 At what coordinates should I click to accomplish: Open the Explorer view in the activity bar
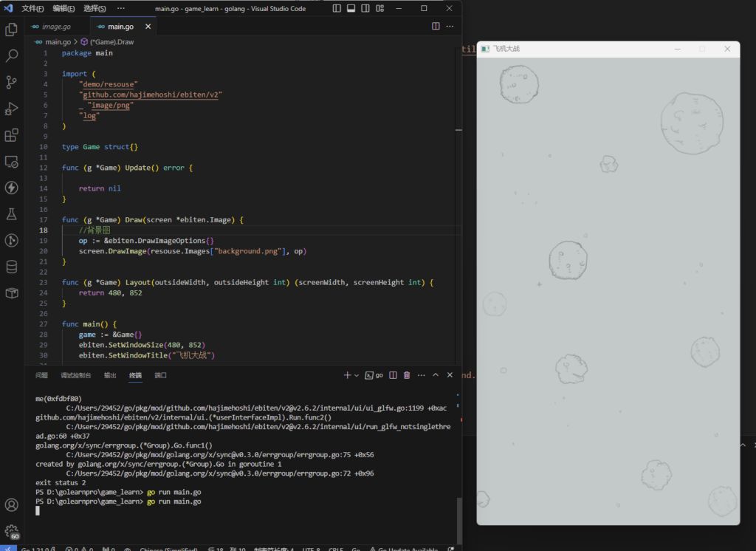click(x=12, y=30)
